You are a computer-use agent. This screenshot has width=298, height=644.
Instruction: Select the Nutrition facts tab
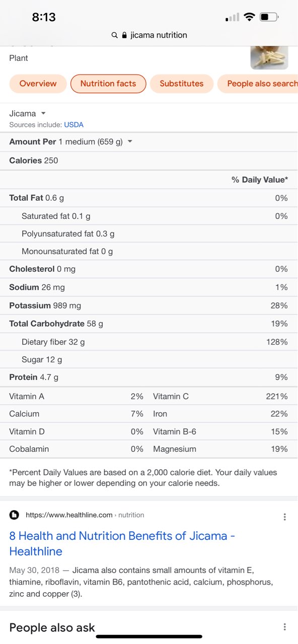(x=108, y=84)
